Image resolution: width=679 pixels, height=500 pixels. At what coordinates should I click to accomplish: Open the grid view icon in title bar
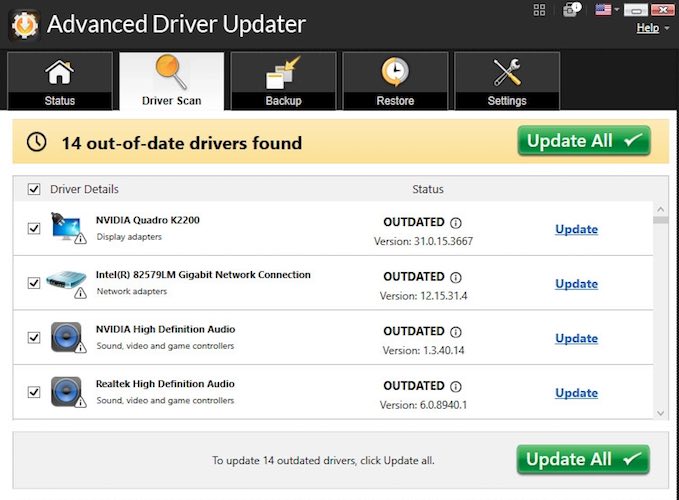pyautogui.click(x=539, y=10)
